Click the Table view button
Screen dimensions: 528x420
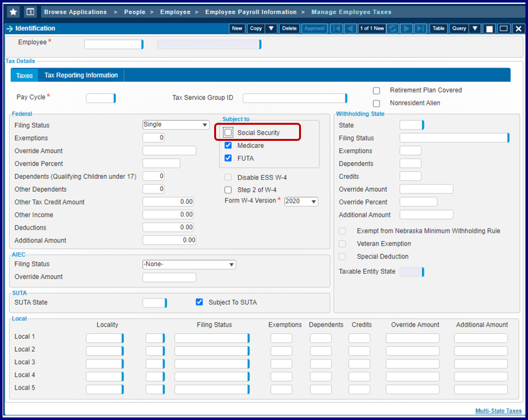click(x=438, y=28)
